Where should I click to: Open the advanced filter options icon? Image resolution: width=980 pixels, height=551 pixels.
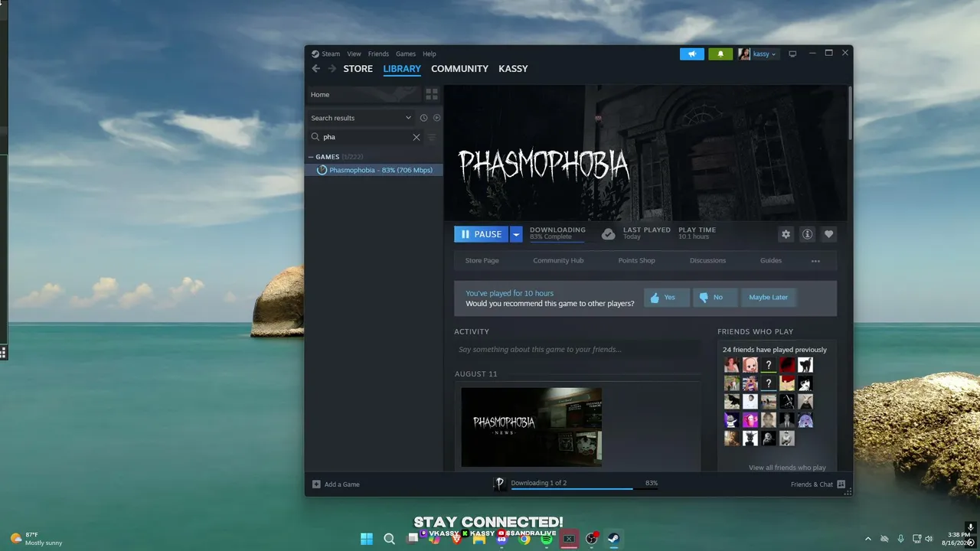pos(432,137)
